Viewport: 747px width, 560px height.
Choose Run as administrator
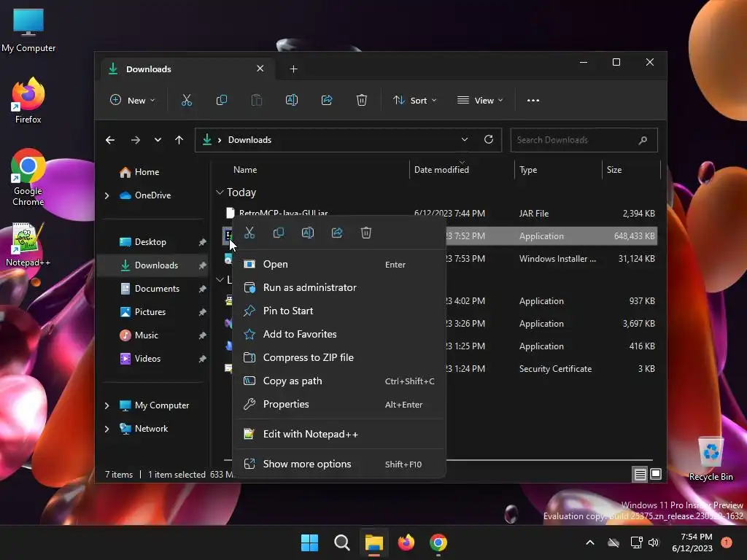(x=338, y=287)
